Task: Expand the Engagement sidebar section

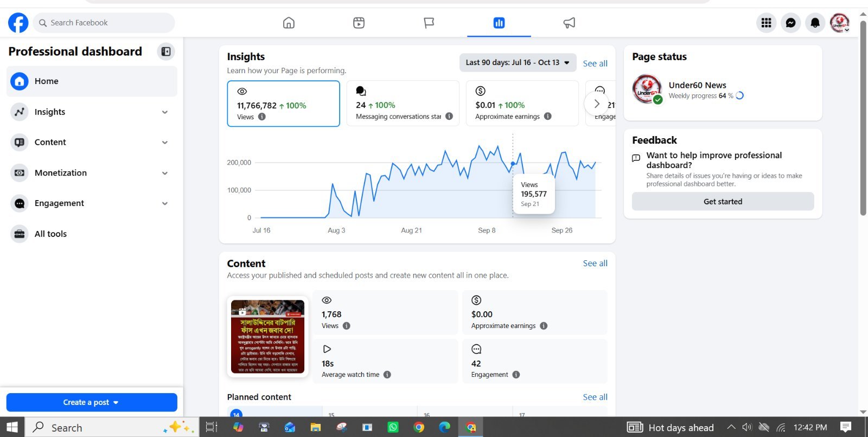Action: click(x=92, y=203)
